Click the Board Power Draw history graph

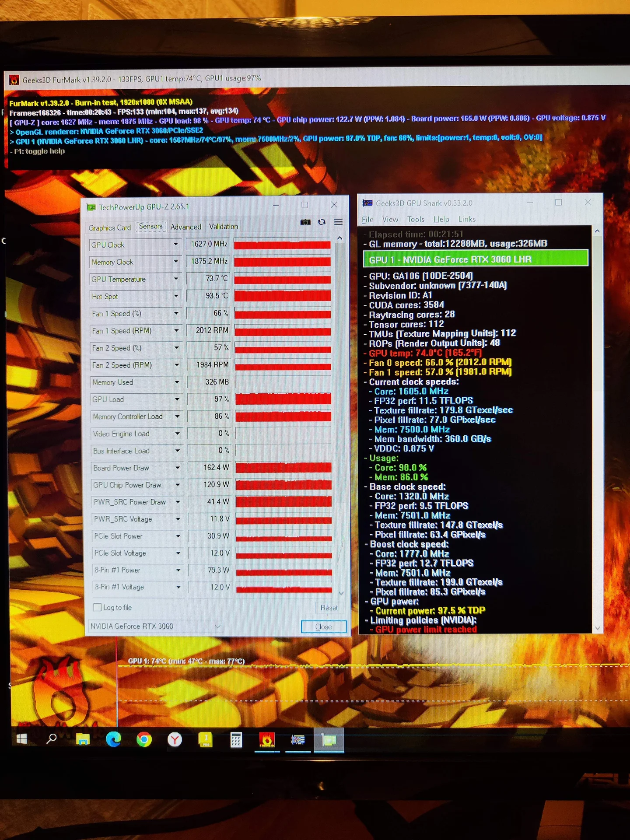[x=283, y=467]
